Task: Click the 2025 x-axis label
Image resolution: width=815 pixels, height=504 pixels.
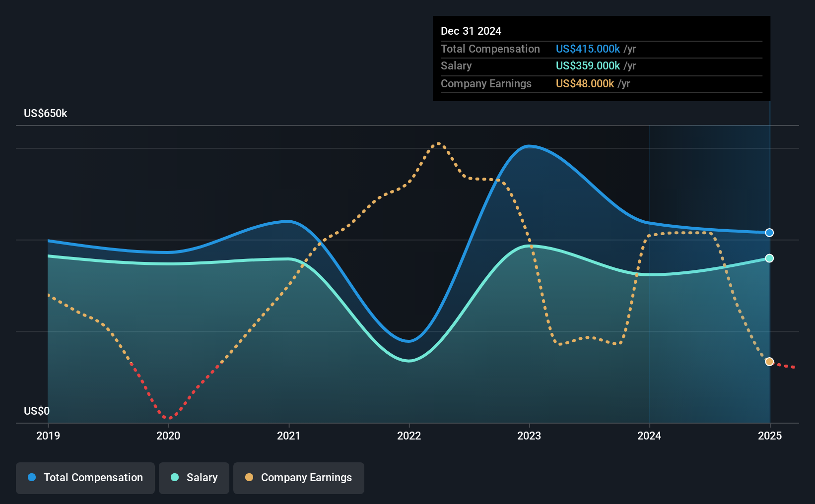Action: click(770, 436)
